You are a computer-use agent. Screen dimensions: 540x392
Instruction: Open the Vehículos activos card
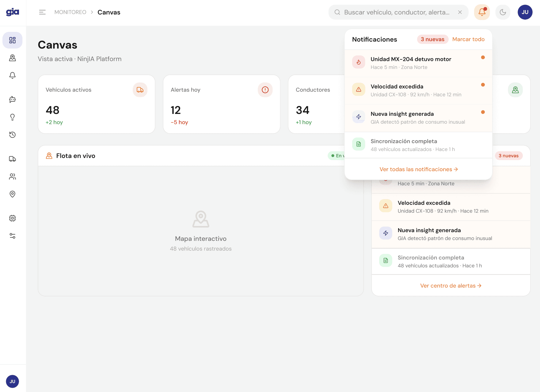click(97, 104)
